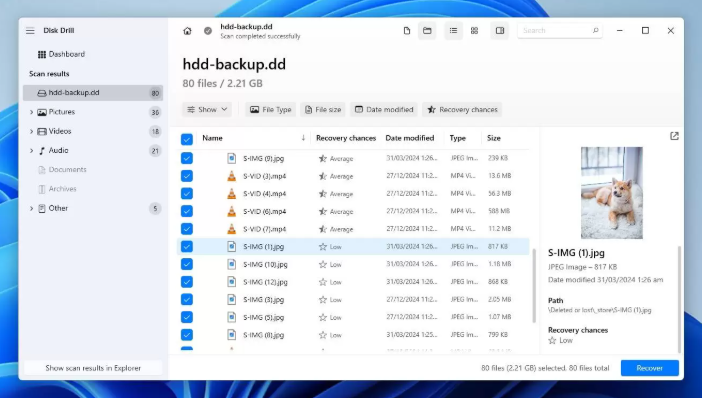Screen dimensions: 702x398
Task: Click the dog preview thumbnail
Action: click(x=612, y=193)
